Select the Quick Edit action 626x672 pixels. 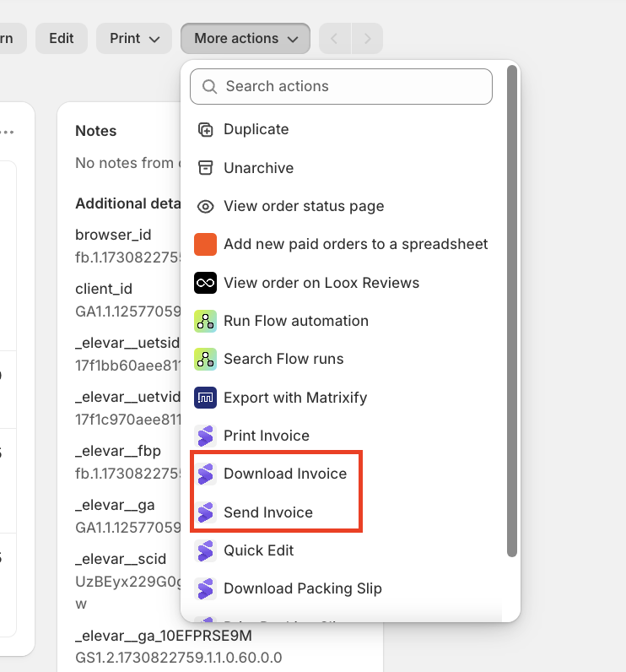[x=258, y=550]
